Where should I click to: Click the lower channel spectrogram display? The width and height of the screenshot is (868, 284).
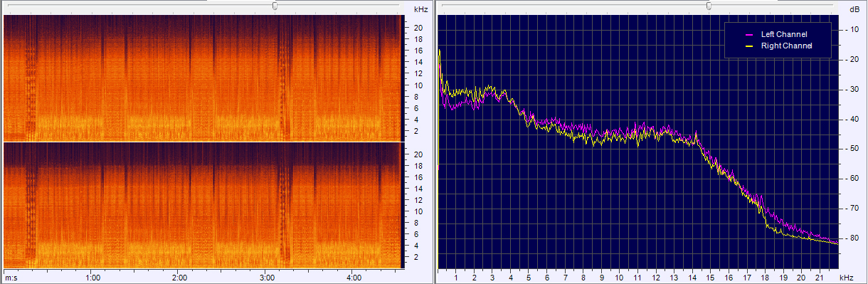click(x=203, y=206)
